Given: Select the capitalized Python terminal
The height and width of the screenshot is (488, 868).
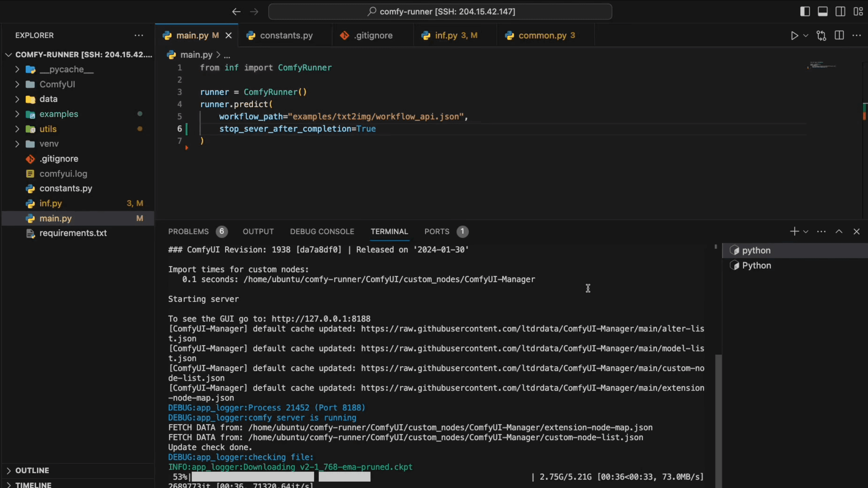Looking at the screenshot, I should [795, 266].
